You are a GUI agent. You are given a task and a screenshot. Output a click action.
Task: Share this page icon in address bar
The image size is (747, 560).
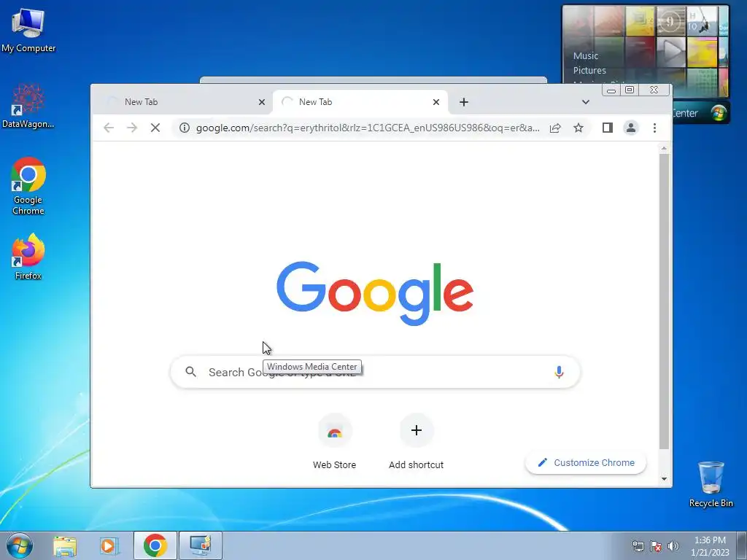point(555,128)
